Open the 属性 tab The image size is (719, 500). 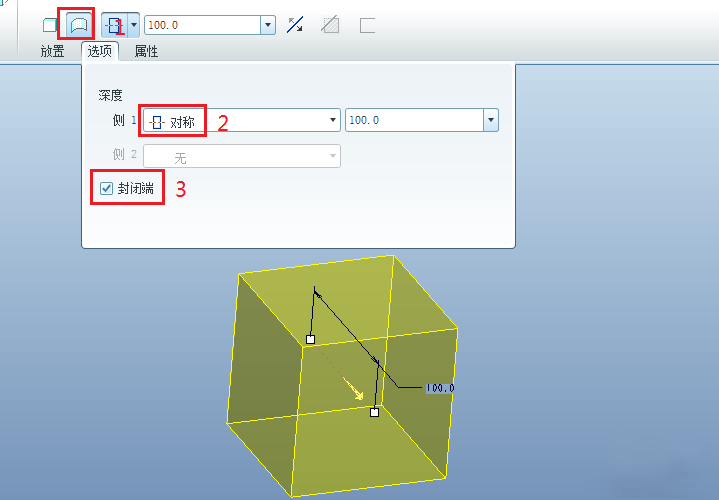click(146, 51)
